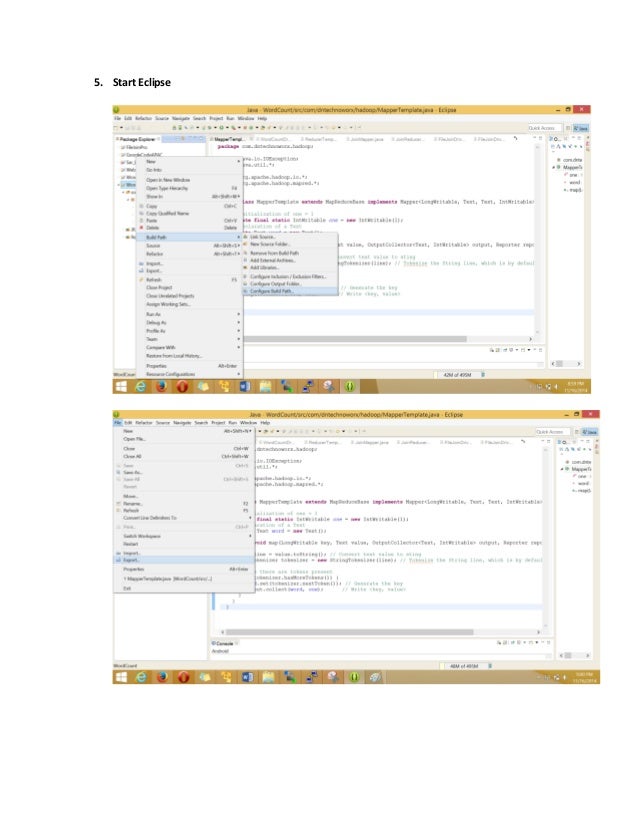This screenshot has width=638, height=826.
Task: Expand Convert Line Delimiters To submenu
Action: (x=250, y=518)
